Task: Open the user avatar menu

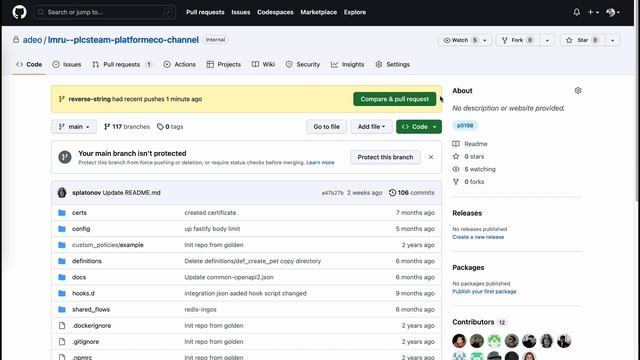Action: (613, 13)
